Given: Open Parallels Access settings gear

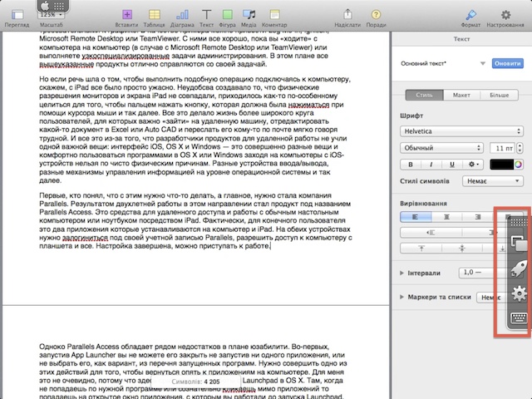Looking at the screenshot, I should tap(519, 293).
